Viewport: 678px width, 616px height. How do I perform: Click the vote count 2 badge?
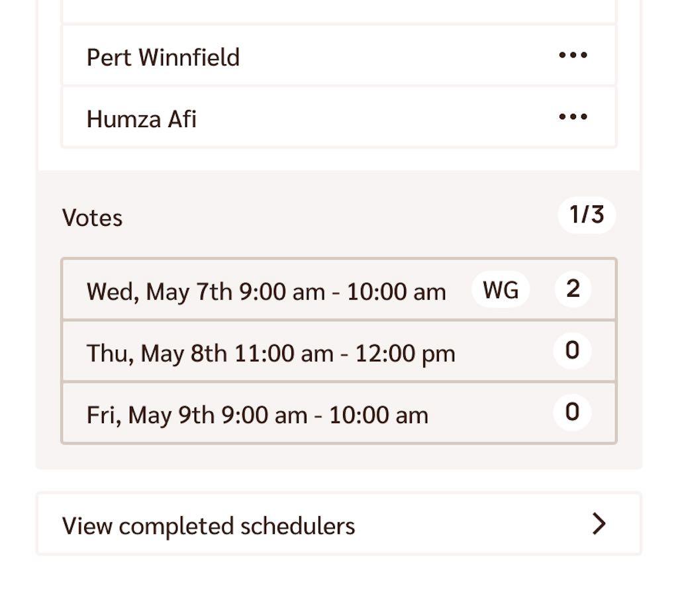pyautogui.click(x=573, y=289)
